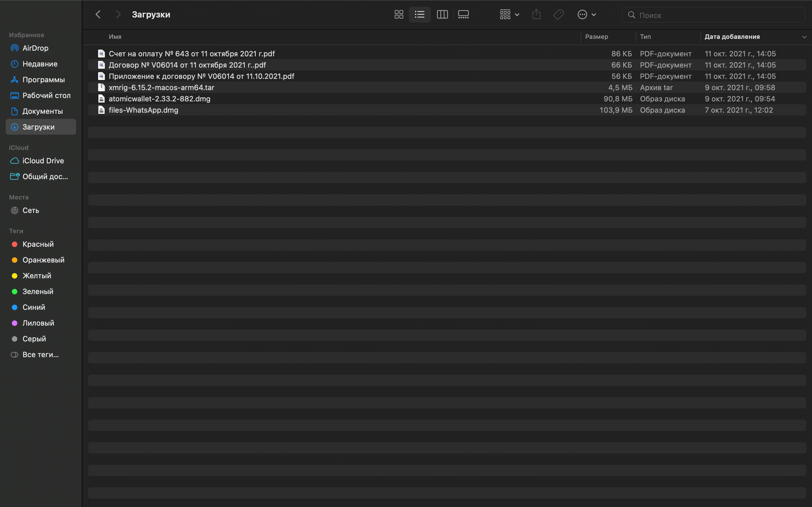
Task: Open the grouping options dropdown
Action: point(509,15)
